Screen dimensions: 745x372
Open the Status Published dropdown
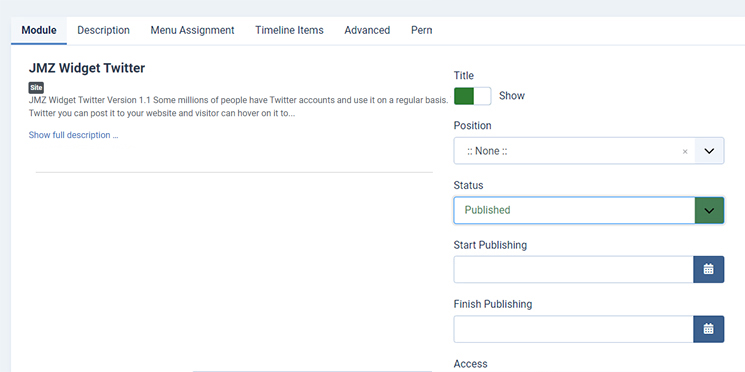(x=589, y=210)
